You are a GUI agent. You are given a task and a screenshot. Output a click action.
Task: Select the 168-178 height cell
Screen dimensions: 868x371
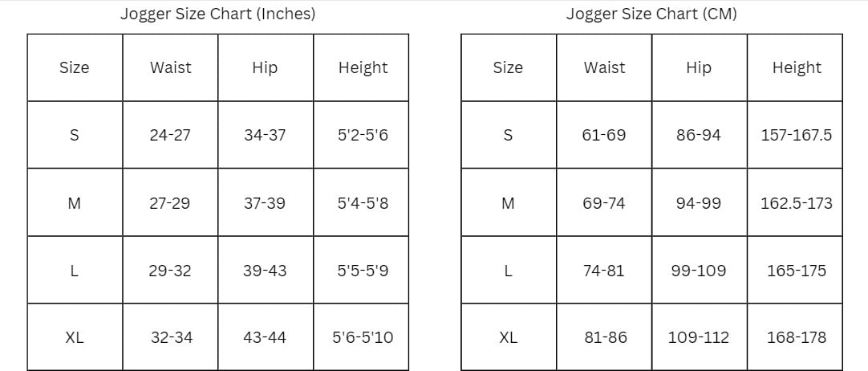click(x=795, y=337)
